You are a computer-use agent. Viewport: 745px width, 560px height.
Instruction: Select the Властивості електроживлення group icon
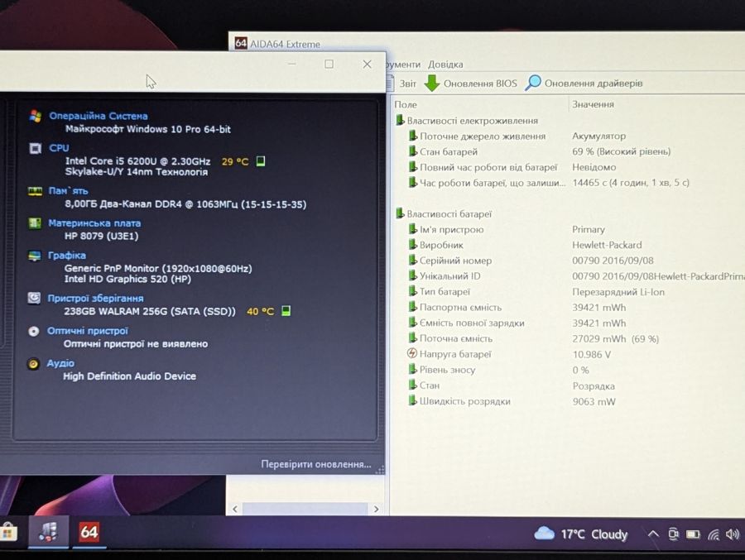click(400, 120)
